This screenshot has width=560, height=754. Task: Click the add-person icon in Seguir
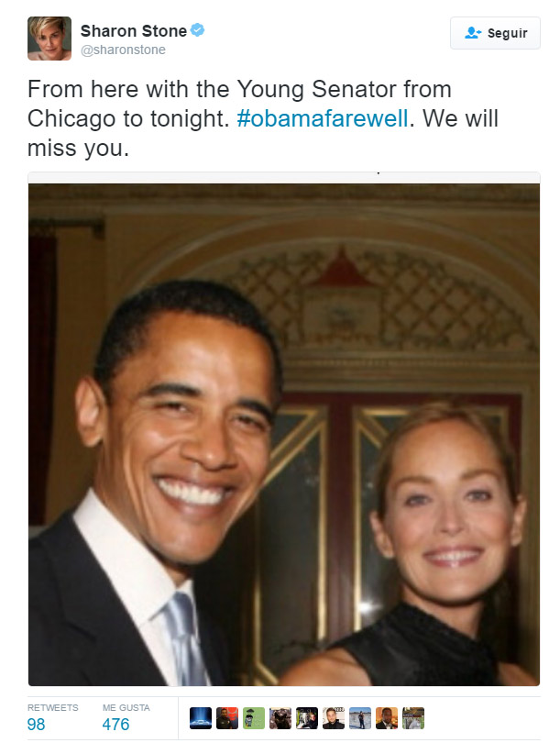[x=473, y=33]
